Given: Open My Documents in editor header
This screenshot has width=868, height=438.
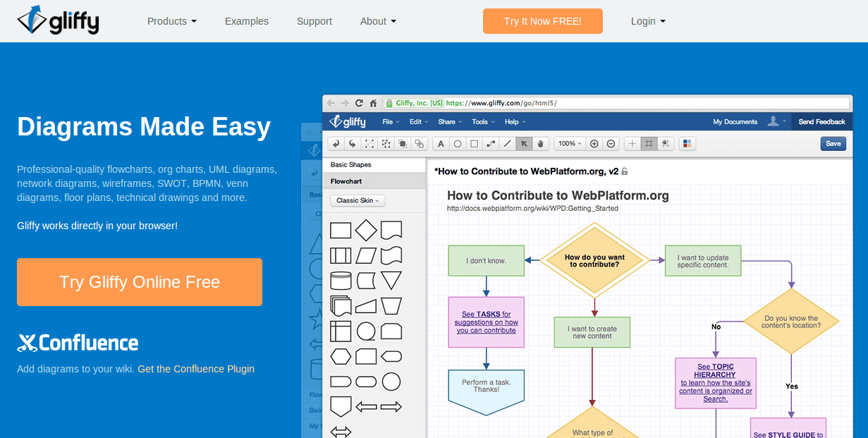Looking at the screenshot, I should [735, 121].
